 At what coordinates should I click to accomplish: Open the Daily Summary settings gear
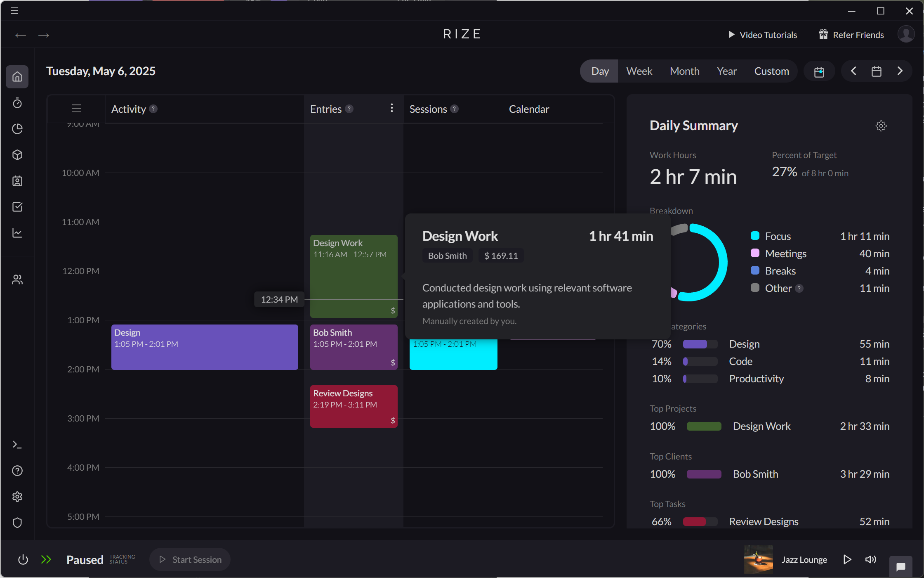[x=881, y=126]
